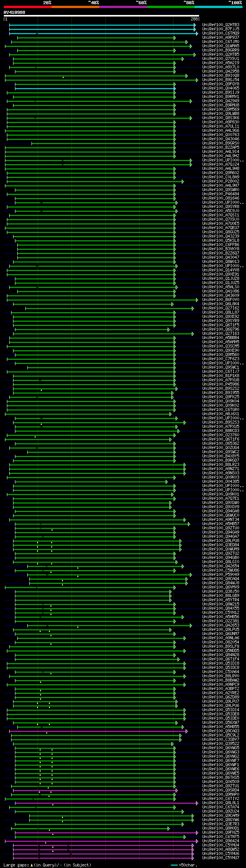Viewport: 246px width, 868px height.
Task: Select UniRef100_B9GJ54 entry
Action: click(x=221, y=80)
